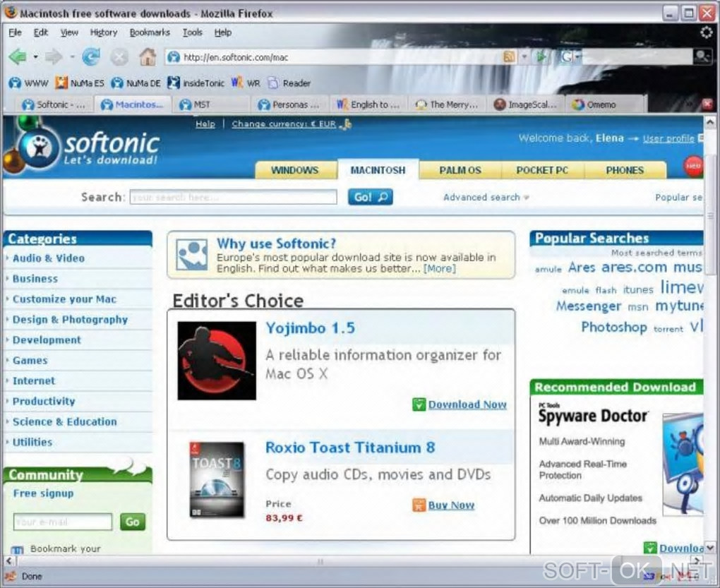Open the Science & Education category
Viewport: 720px width, 588px height.
(x=65, y=421)
